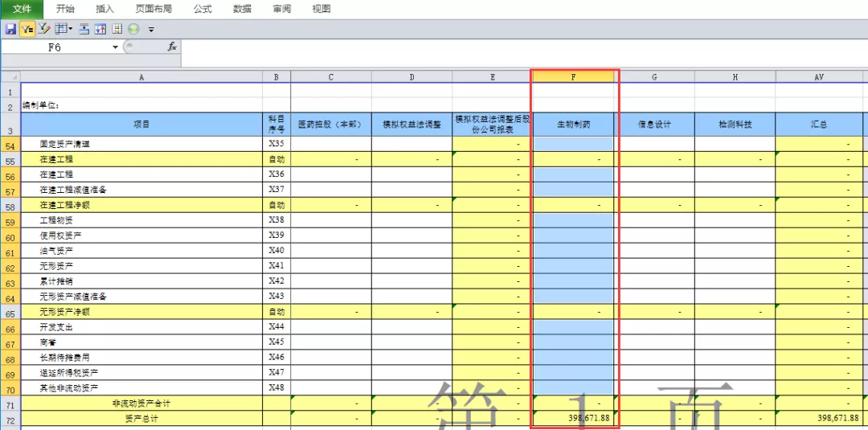Click the blue and red arrows sort icon
The image size is (868, 430).
click(100, 29)
